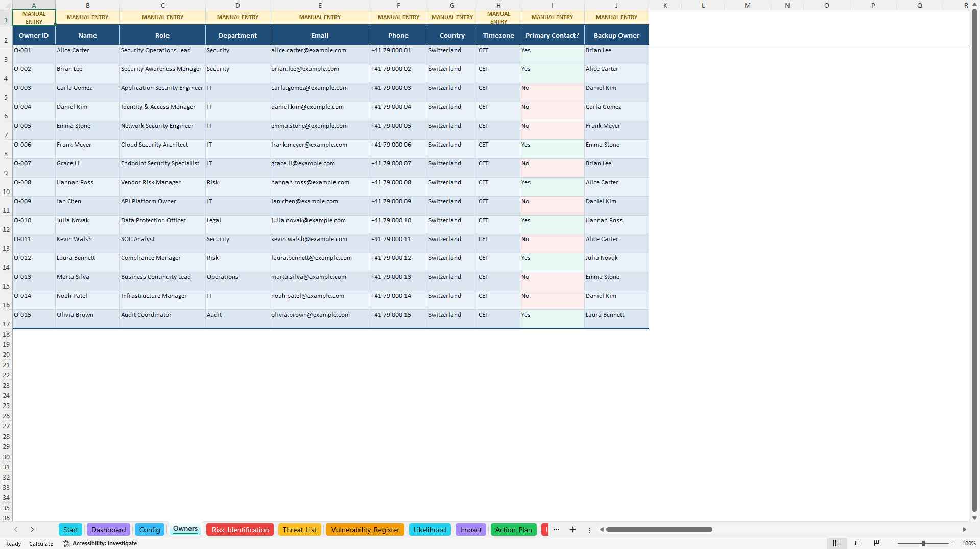This screenshot has height=549, width=980.
Task: Open the Dashboard sheet tab
Action: [x=108, y=530]
